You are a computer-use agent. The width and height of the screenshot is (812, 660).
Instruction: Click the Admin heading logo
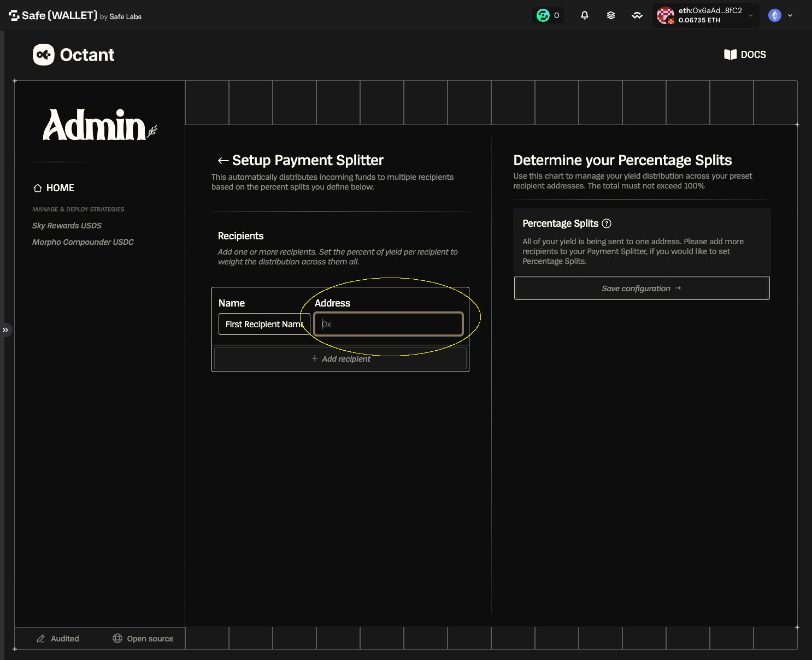click(99, 125)
